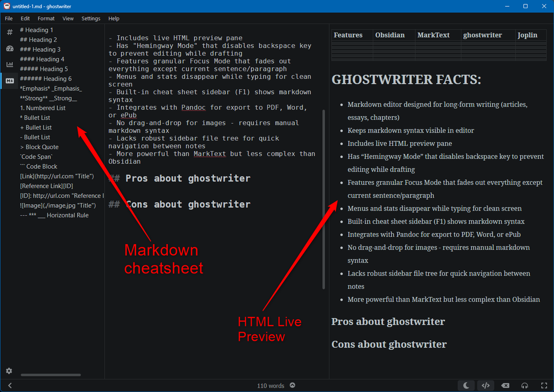Click 'Obsidian' table header in preview
Screen dimensions: 554x392
pyautogui.click(x=390, y=35)
